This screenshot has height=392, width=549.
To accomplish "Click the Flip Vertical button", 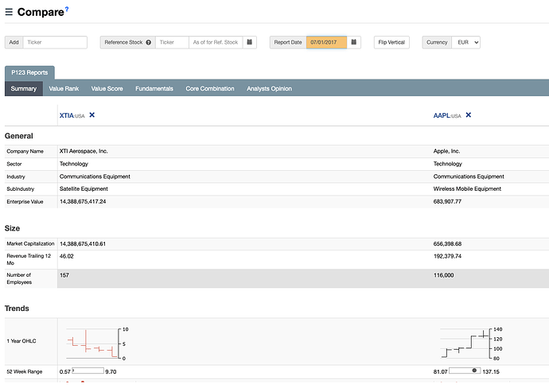I will [391, 42].
